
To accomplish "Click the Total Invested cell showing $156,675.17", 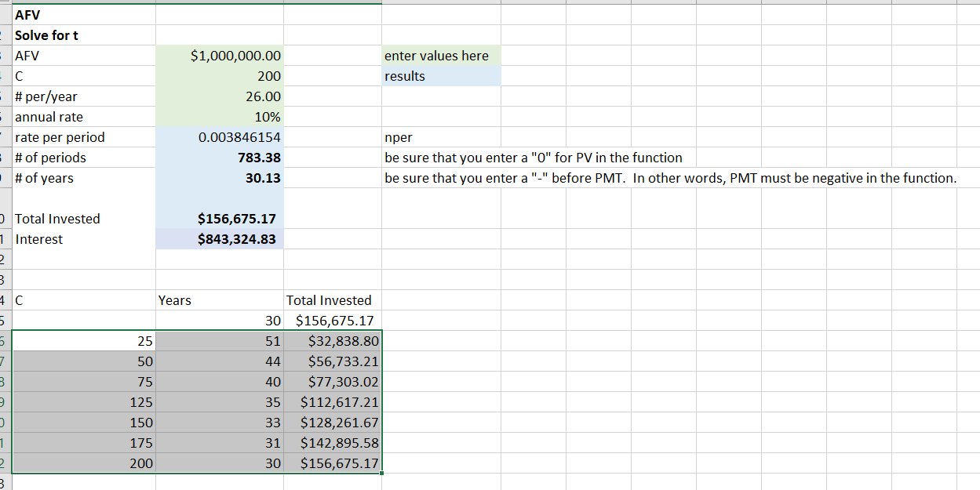I will (220, 219).
